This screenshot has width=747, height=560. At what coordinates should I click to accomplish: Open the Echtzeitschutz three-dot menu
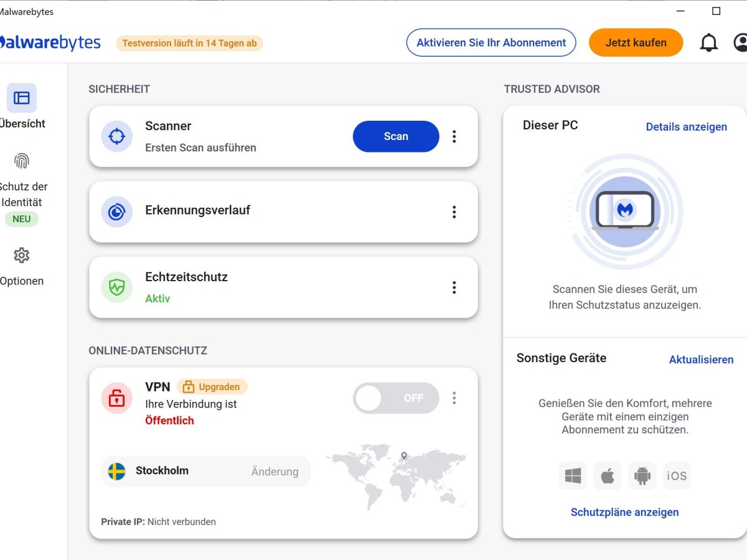(x=454, y=287)
